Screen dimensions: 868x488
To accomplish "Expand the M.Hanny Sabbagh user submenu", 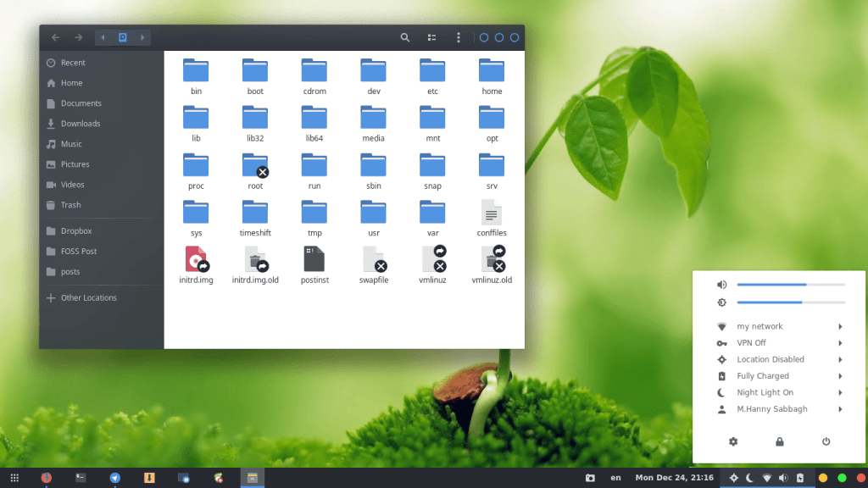I will coord(773,409).
